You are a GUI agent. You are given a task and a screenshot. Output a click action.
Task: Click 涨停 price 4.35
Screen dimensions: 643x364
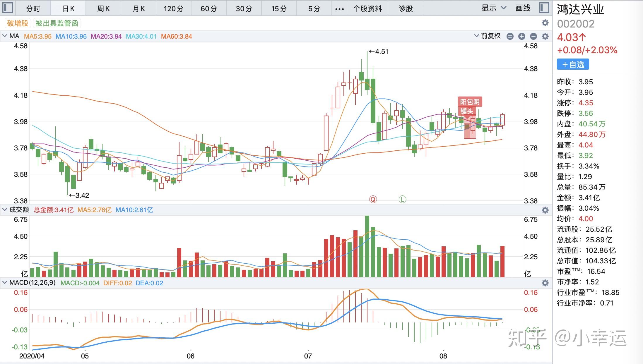click(586, 103)
